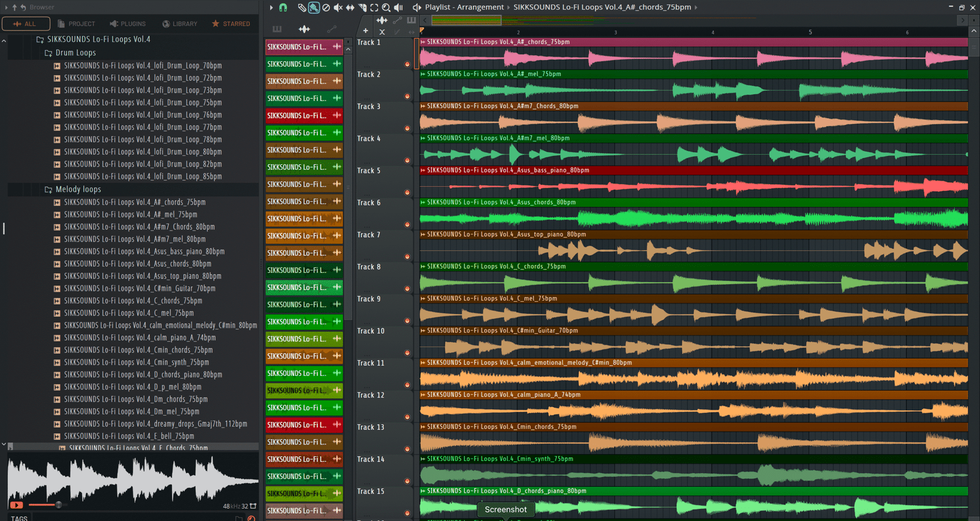Select lofi_Drum_Loop_70bpm sample in browser
This screenshot has width=980, height=521.
(143, 66)
